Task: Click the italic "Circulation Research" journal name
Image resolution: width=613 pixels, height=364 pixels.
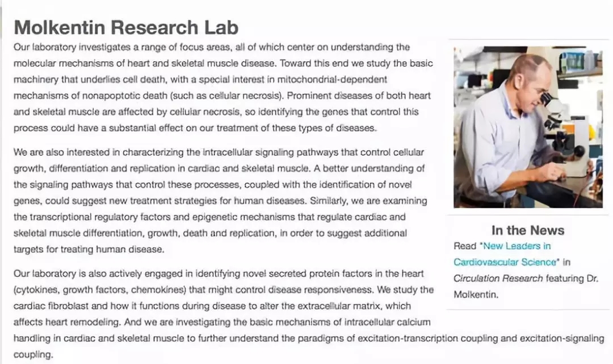Action: (498, 278)
